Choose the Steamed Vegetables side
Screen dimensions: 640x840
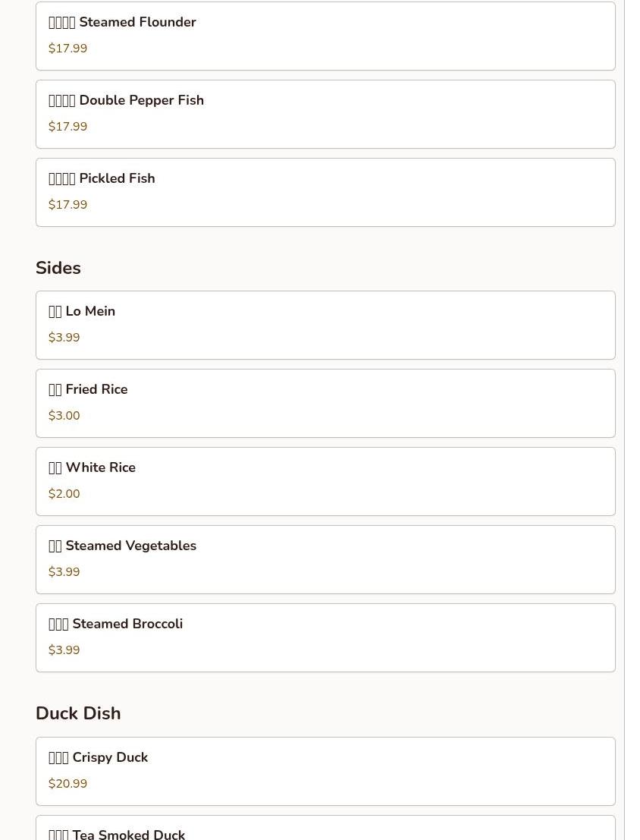[x=325, y=560]
